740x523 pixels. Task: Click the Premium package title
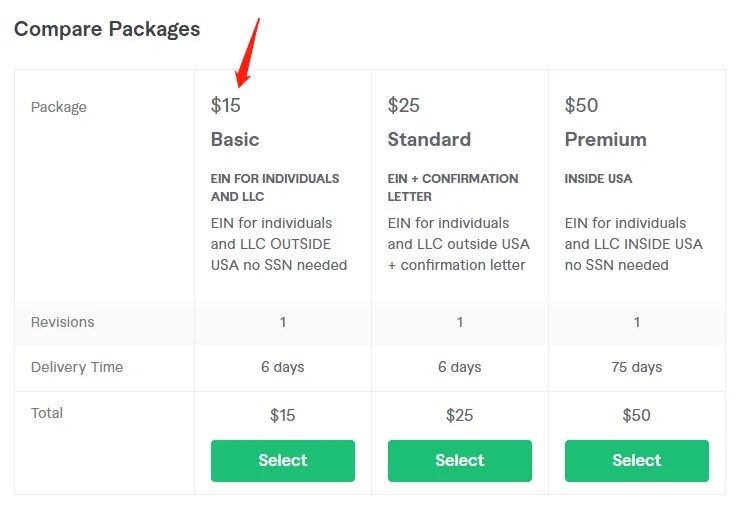605,140
